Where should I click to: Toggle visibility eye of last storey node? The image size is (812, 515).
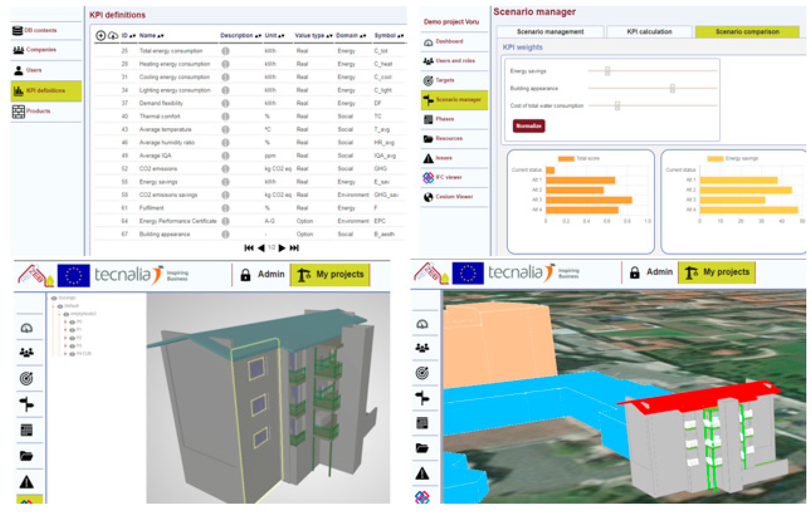click(x=72, y=354)
